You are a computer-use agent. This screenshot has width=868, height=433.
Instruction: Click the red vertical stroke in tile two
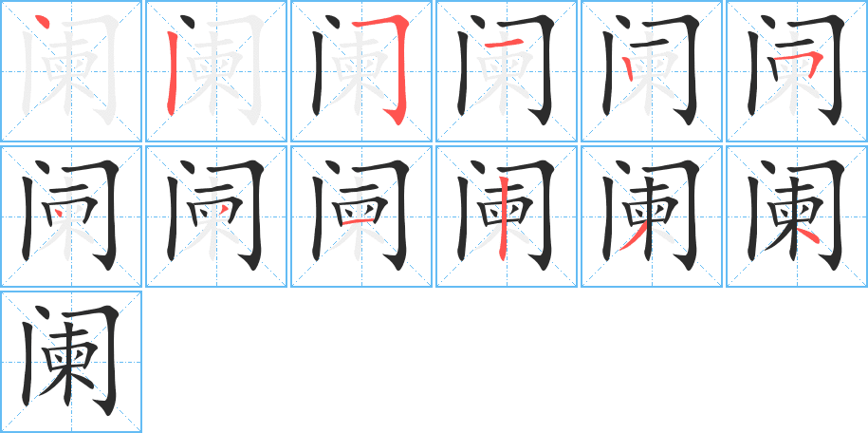pos(171,75)
